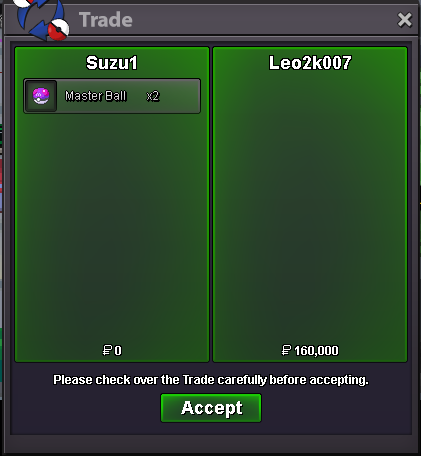Click the empty right side of Master Ball row
Image resolution: width=421 pixels, height=456 pixels.
180,96
